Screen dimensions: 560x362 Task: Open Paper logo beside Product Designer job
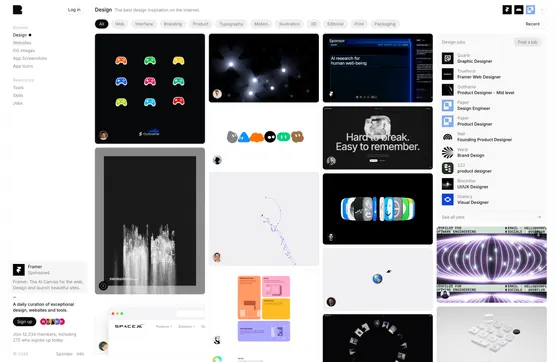[448, 121]
